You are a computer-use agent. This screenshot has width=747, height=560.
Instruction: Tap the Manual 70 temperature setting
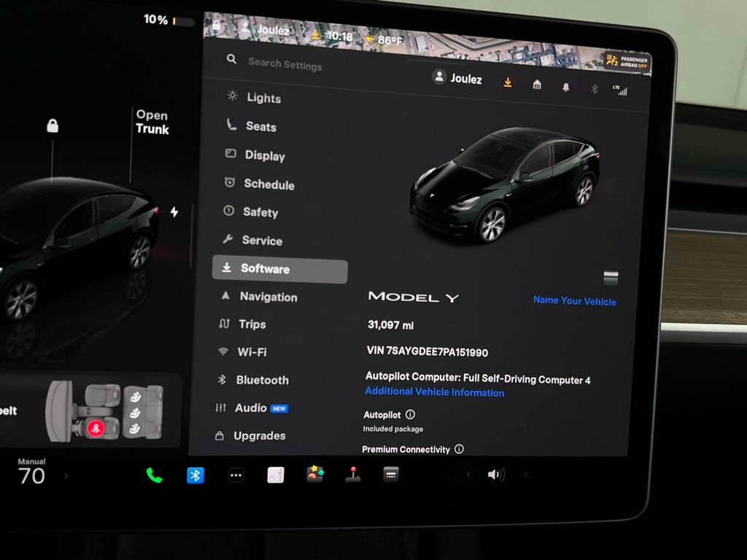tap(31, 472)
